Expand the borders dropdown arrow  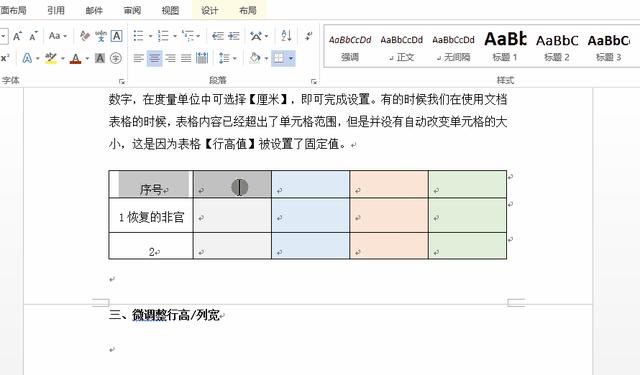pyautogui.click(x=291, y=58)
